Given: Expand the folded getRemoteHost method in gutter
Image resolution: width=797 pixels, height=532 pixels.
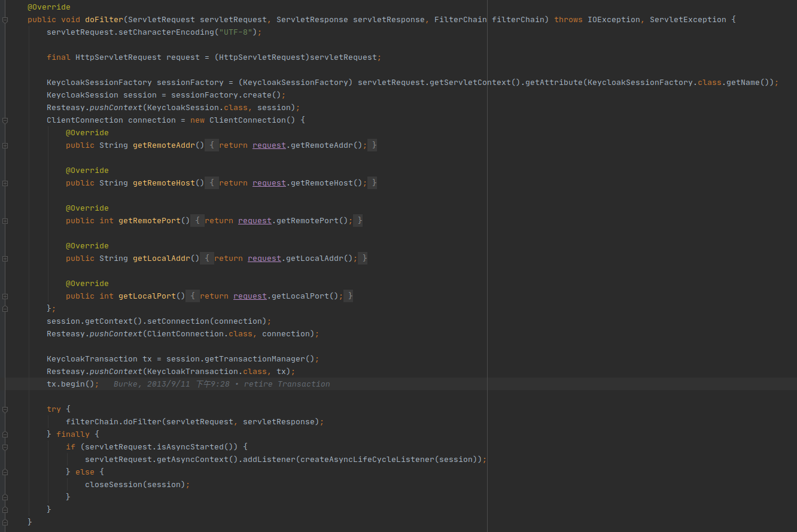Looking at the screenshot, I should [x=5, y=183].
